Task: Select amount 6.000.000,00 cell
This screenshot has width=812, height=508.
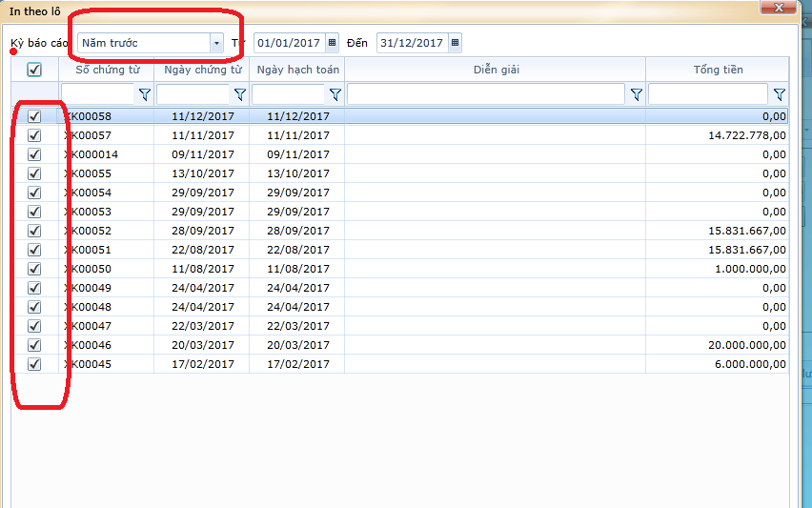Action: pyautogui.click(x=718, y=364)
